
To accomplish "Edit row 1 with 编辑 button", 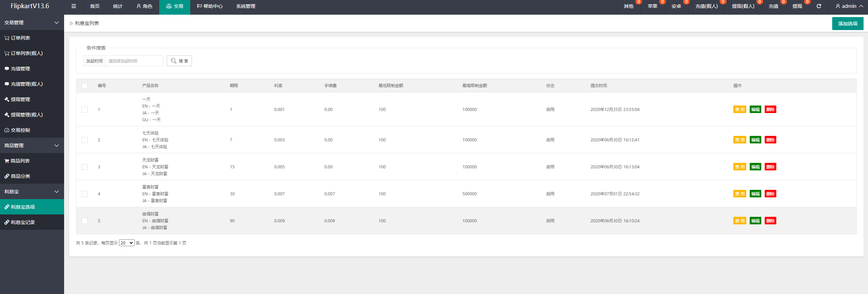I will (755, 110).
